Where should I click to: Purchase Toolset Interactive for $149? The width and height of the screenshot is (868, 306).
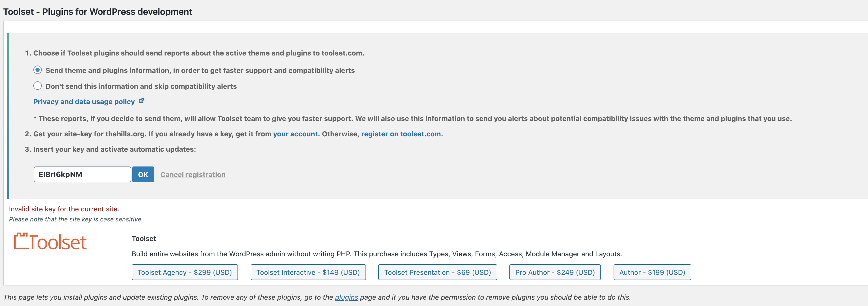coord(308,272)
